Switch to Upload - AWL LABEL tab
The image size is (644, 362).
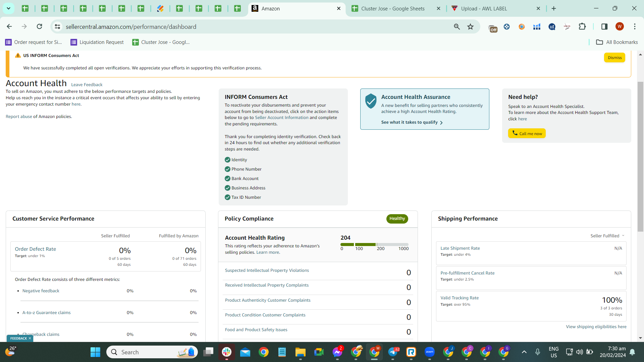484,8
